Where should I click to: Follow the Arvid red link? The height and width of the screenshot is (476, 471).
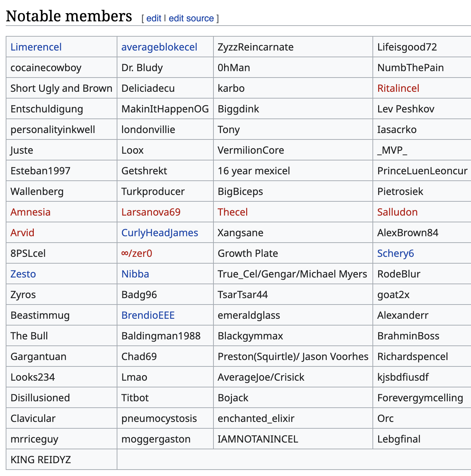coord(22,233)
